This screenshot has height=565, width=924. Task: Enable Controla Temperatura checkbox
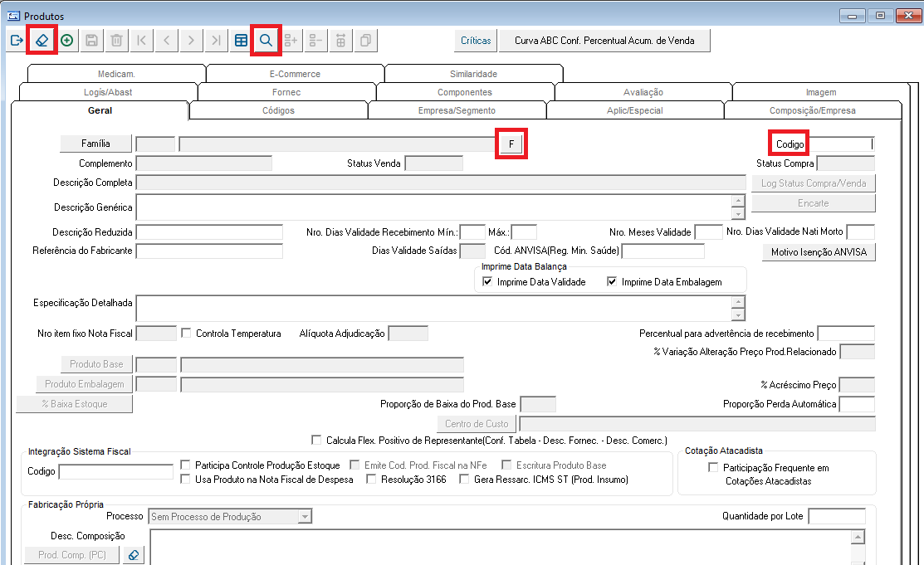tap(186, 333)
